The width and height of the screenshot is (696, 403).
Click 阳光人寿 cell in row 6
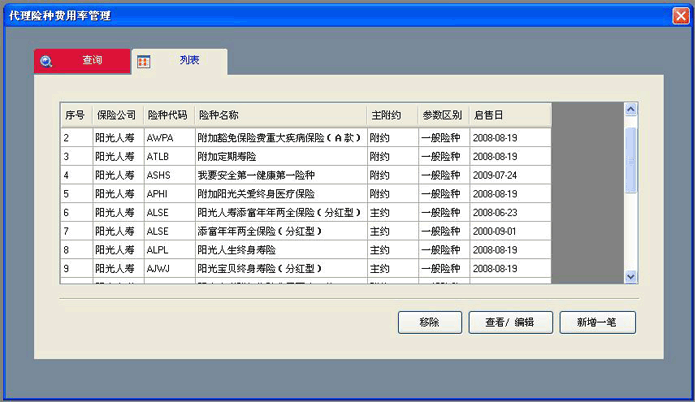pyautogui.click(x=119, y=213)
